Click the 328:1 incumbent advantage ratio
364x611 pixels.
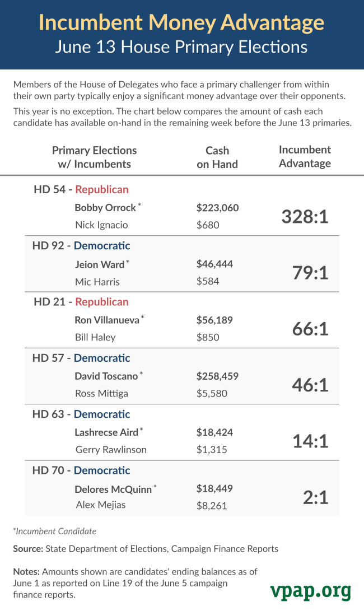pos(305,216)
